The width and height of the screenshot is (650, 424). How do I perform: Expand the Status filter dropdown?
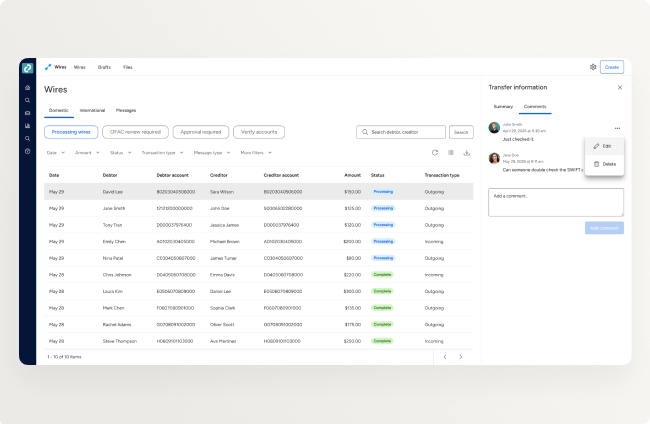click(120, 153)
